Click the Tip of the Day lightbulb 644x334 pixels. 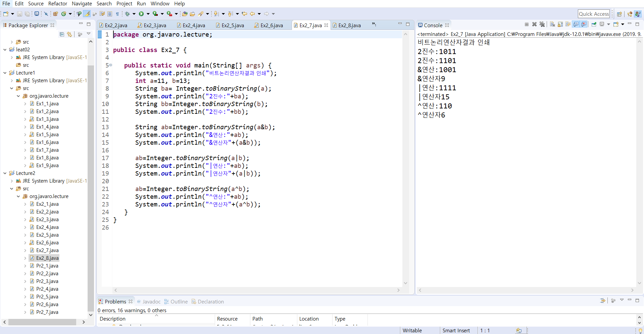(640, 331)
